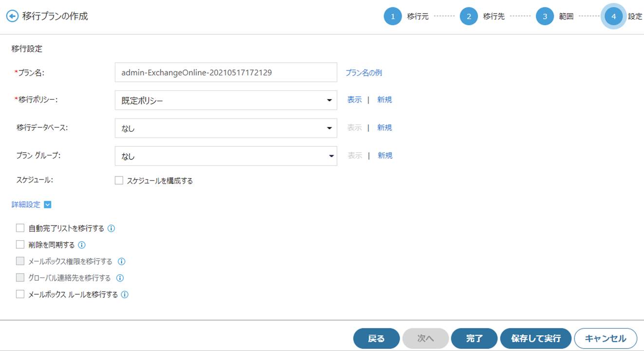
Task: Click the 保存して実行 button
Action: (x=536, y=338)
